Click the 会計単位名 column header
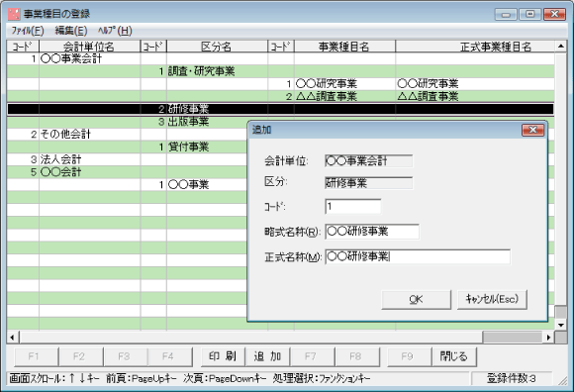The width and height of the screenshot is (574, 392). tap(89, 47)
